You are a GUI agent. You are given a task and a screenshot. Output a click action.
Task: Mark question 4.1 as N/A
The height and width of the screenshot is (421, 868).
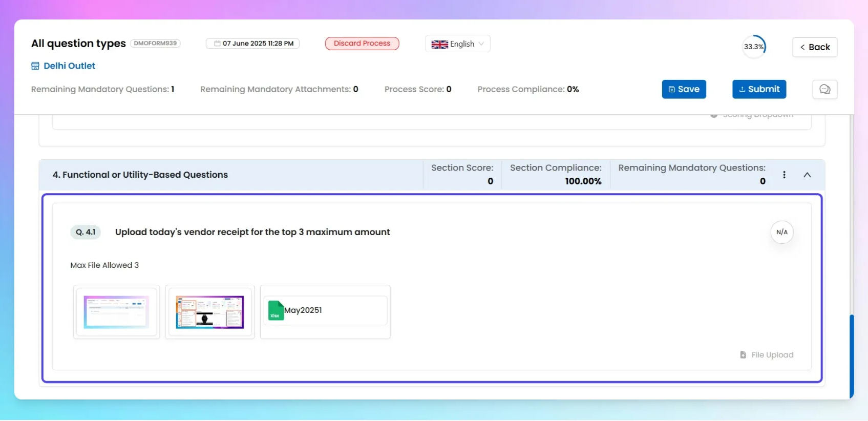click(782, 232)
